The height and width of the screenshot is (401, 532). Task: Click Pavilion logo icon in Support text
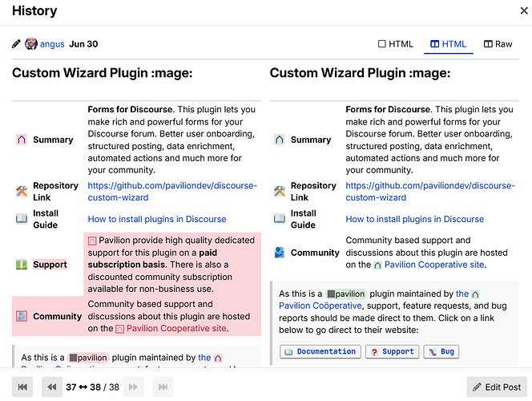click(92, 241)
